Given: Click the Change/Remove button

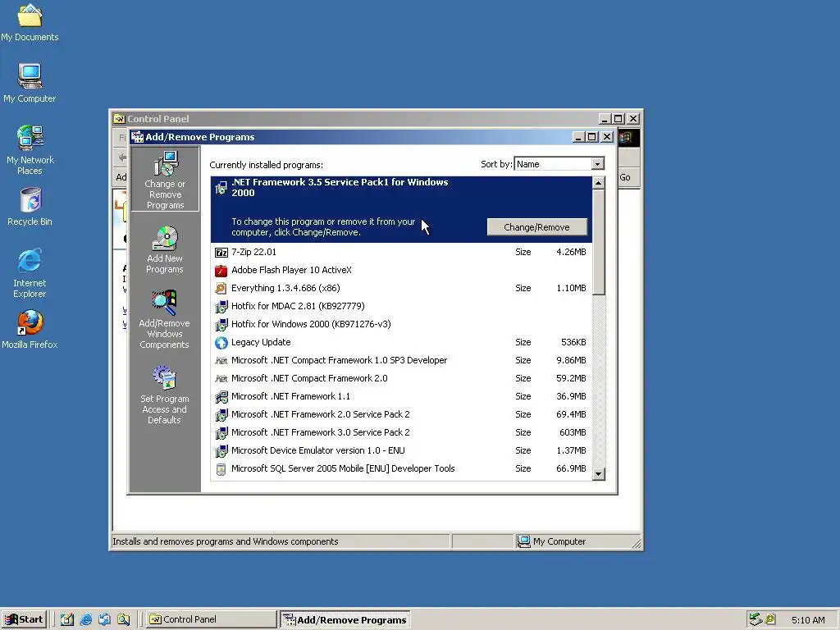Looking at the screenshot, I should (536, 227).
